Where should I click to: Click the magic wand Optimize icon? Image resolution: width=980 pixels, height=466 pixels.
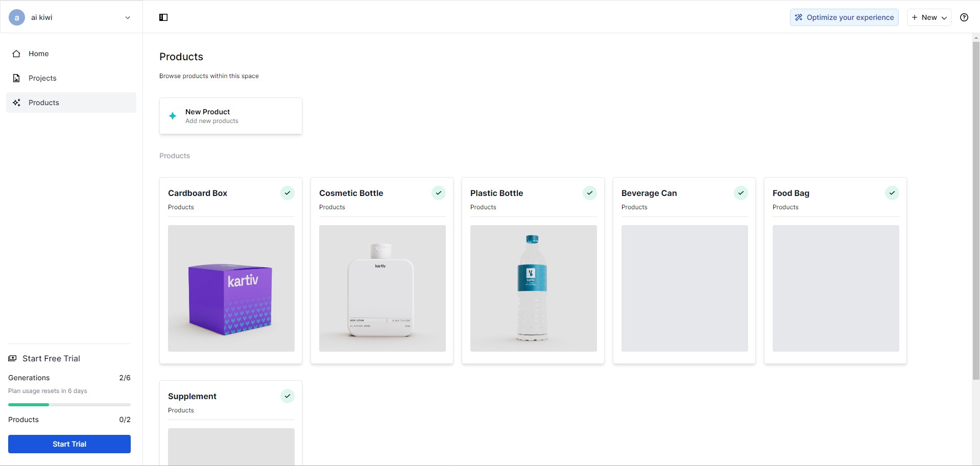click(x=799, y=17)
